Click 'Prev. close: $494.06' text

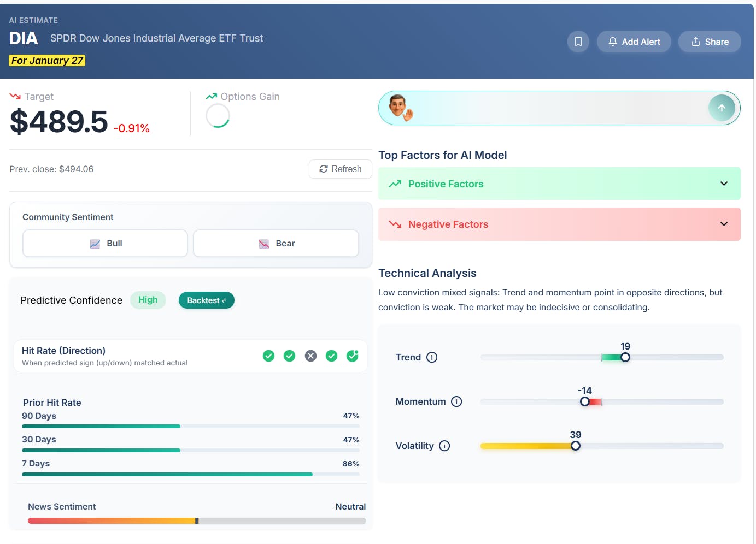click(x=51, y=169)
